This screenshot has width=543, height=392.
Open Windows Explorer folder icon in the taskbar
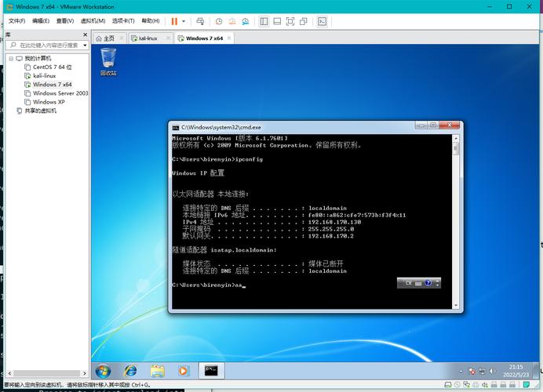coord(158,370)
